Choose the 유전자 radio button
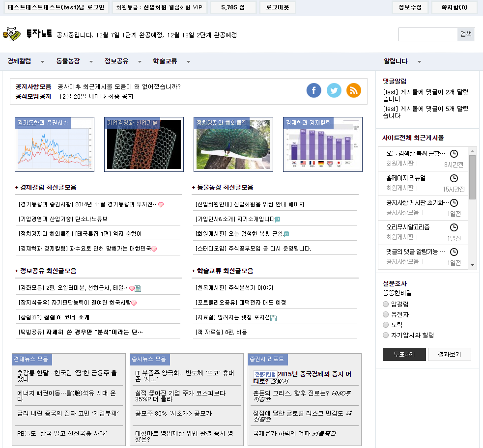This screenshot has width=483, height=448. click(386, 314)
